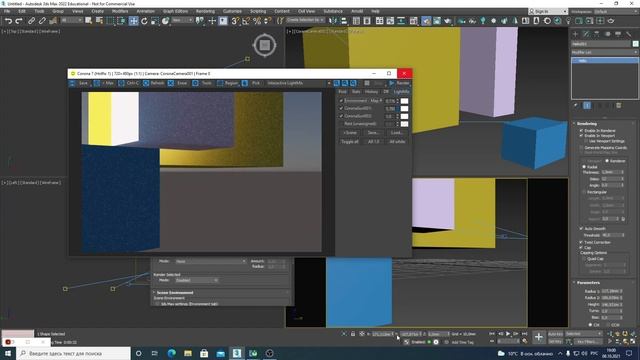Click the All white button in LightMix
The height and width of the screenshot is (360, 640).
pyautogui.click(x=397, y=142)
